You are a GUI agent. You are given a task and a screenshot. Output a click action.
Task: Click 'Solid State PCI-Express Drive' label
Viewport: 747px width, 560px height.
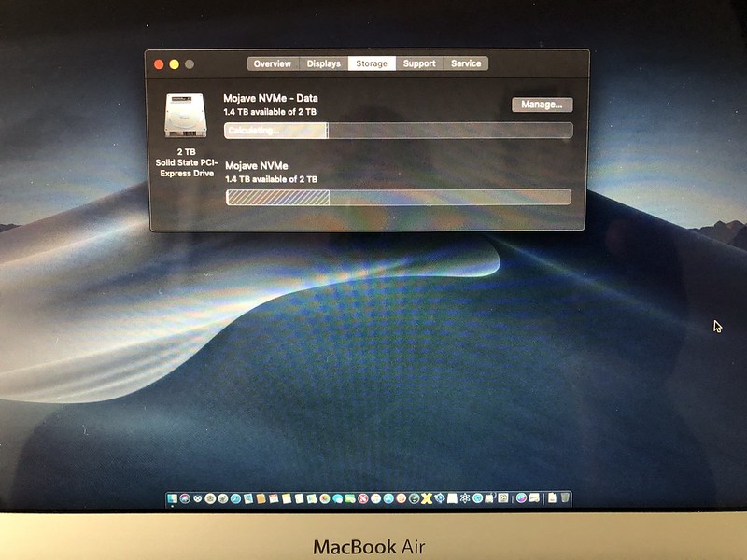(x=186, y=168)
